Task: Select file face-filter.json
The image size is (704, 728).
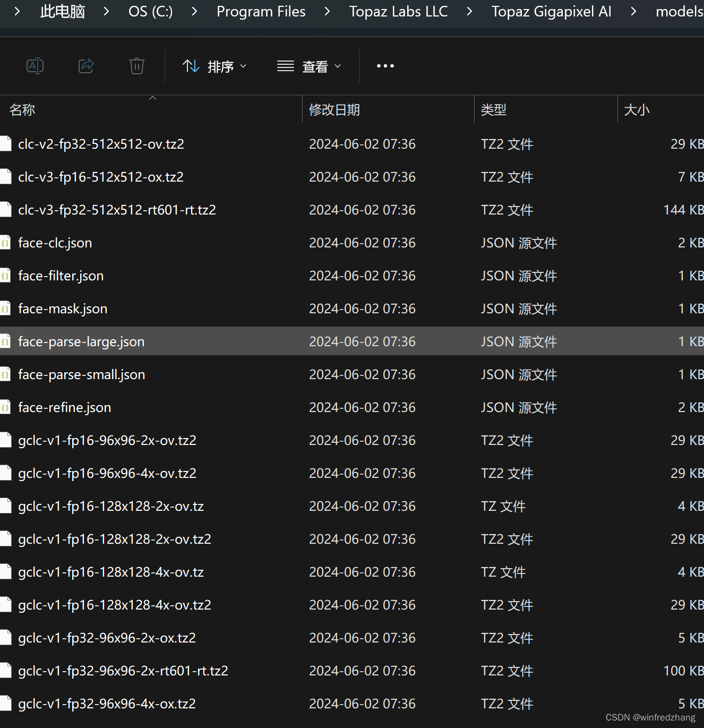Action: [x=352, y=276]
